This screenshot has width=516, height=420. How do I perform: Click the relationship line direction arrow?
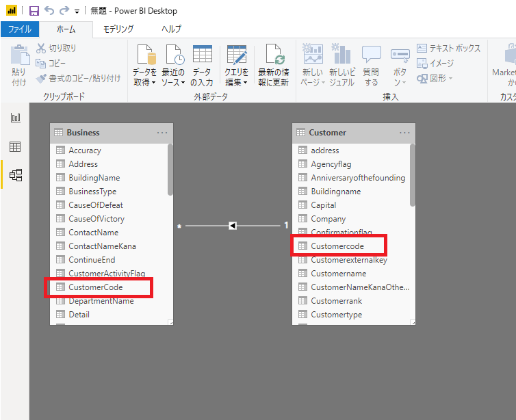coord(233,226)
